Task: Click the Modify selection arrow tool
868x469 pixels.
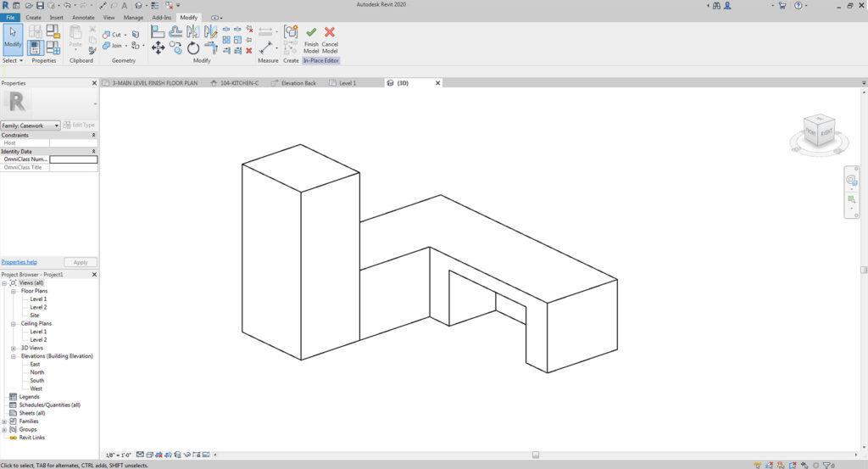Action: tap(12, 39)
